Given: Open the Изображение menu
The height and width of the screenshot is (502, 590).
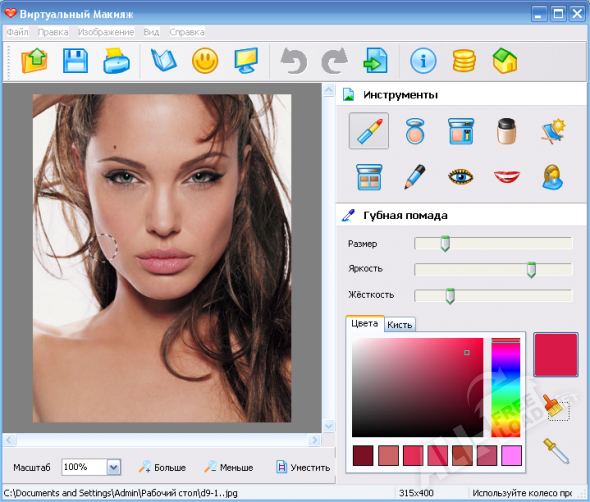Looking at the screenshot, I should click(106, 32).
